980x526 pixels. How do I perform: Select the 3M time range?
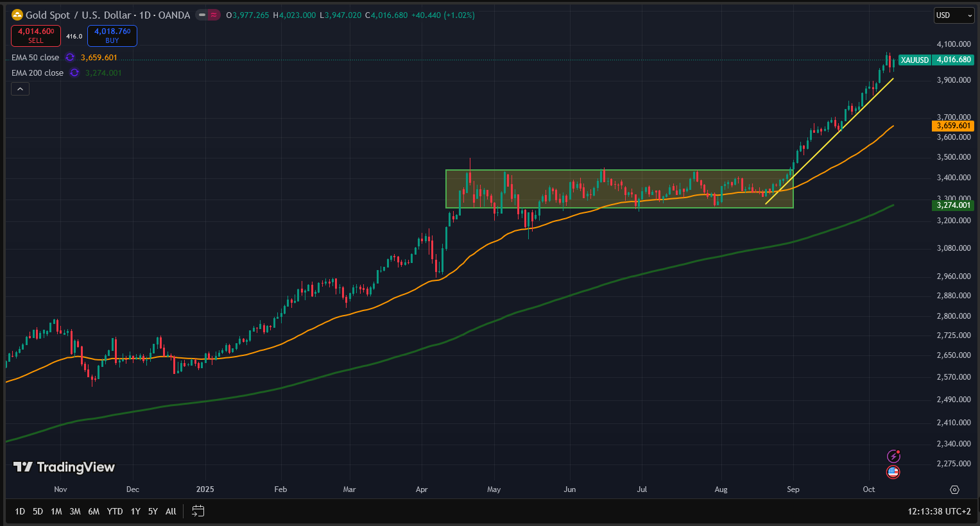(x=75, y=511)
